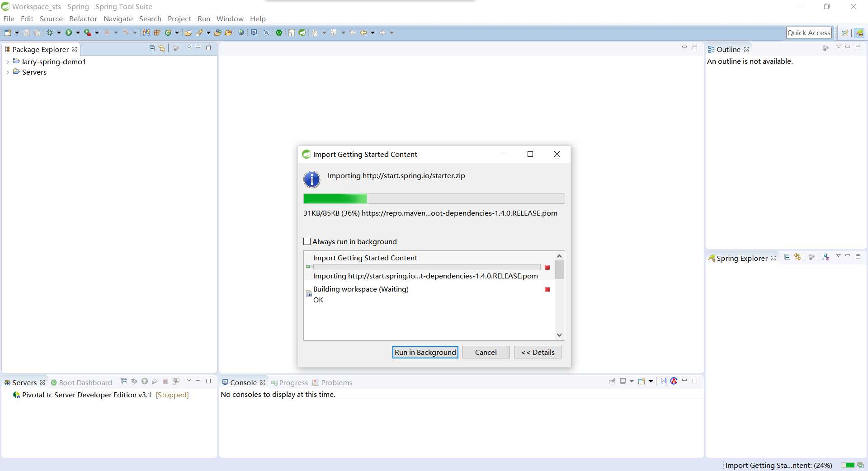
Task: Open the Outline view menu triangle
Action: point(838,47)
